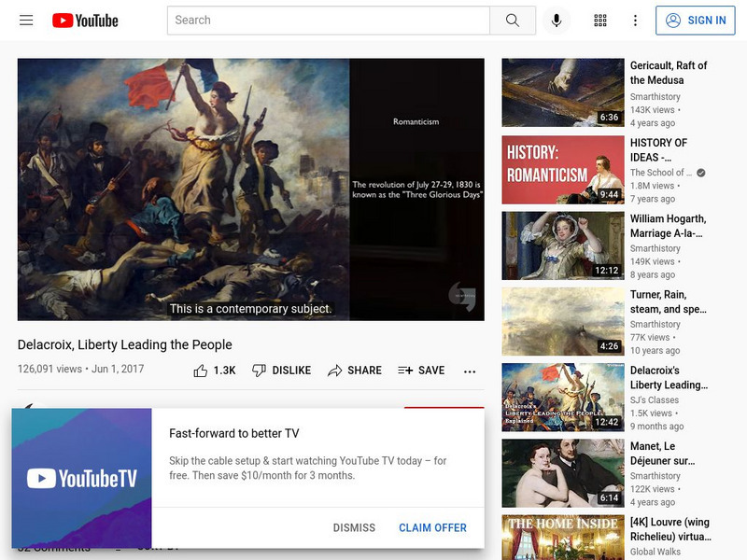
Task: Open the Gericault Raft of the Medusa video
Action: tap(563, 92)
